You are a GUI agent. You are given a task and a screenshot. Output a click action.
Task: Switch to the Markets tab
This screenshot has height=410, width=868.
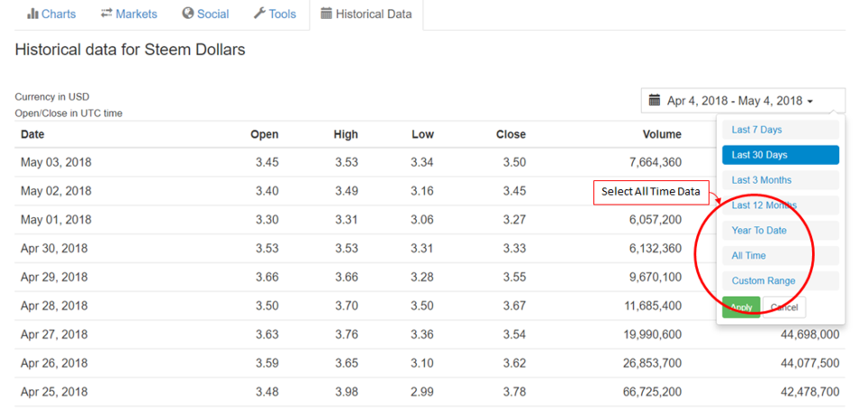[x=128, y=14]
